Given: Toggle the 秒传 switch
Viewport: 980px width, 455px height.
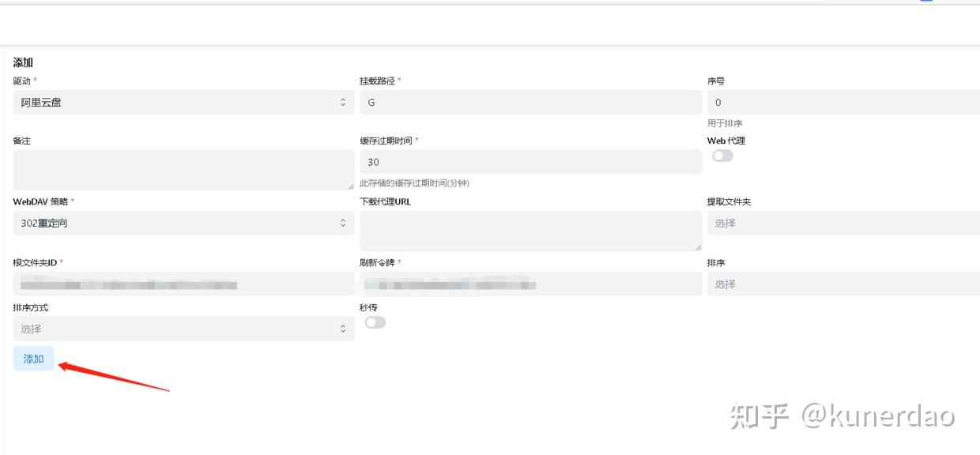Looking at the screenshot, I should (375, 322).
